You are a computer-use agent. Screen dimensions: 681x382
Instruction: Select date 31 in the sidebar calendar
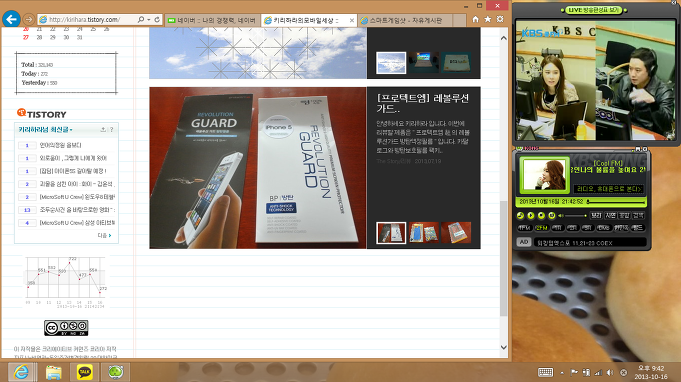[79, 37]
